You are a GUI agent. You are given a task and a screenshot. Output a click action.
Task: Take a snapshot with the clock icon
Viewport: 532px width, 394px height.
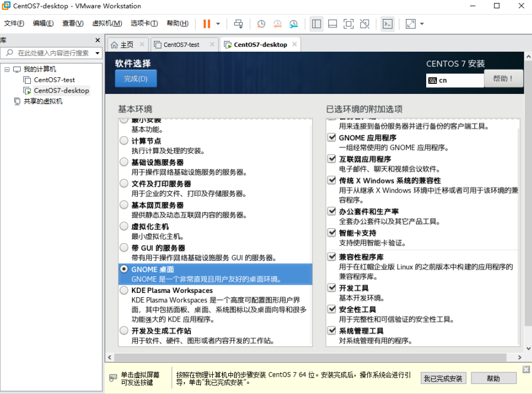click(261, 24)
